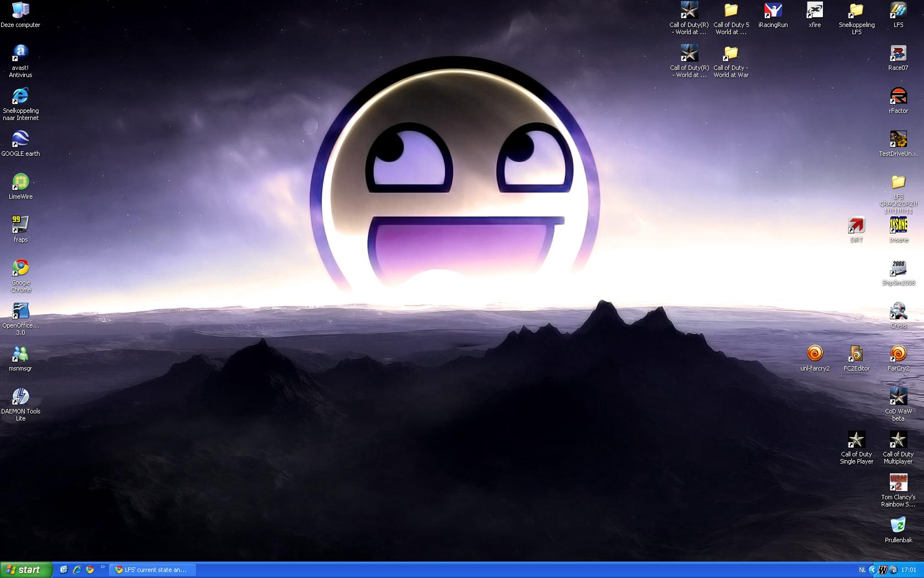Launch avast! Antivirus from the desktop
This screenshot has height=578, width=924.
[x=20, y=61]
